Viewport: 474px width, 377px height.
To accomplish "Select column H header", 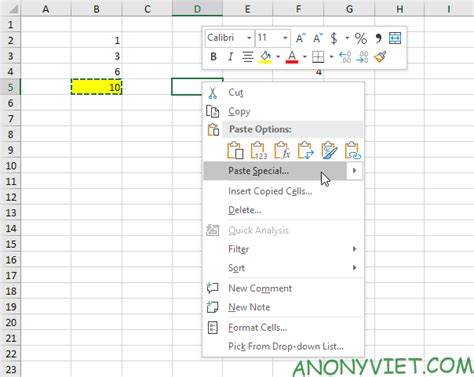I will (x=399, y=9).
